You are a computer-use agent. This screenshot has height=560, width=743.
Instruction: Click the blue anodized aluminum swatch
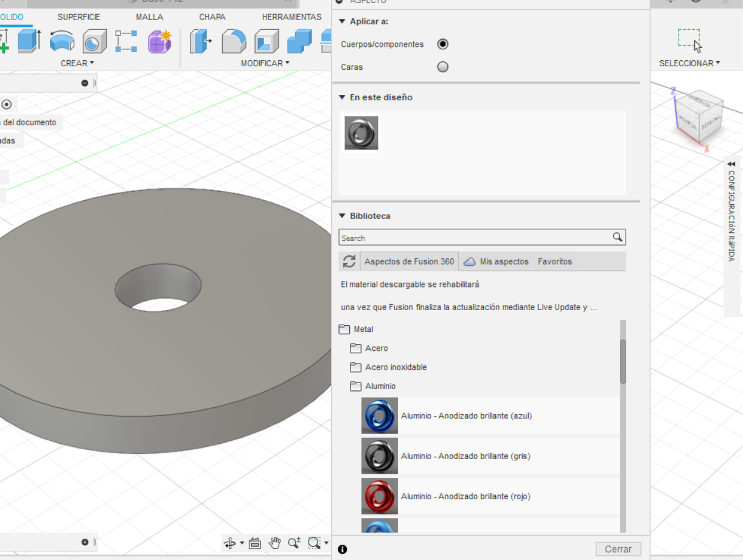(380, 416)
